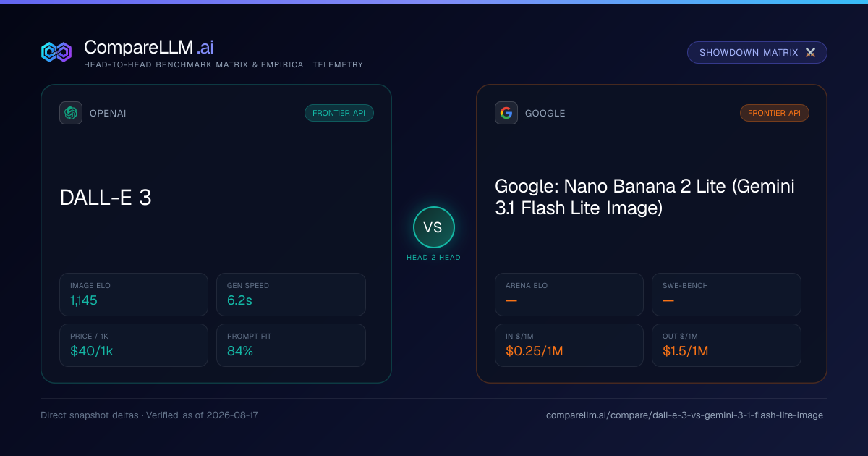
Task: Select the Google Nano Banana 2 Lite title
Action: click(644, 198)
